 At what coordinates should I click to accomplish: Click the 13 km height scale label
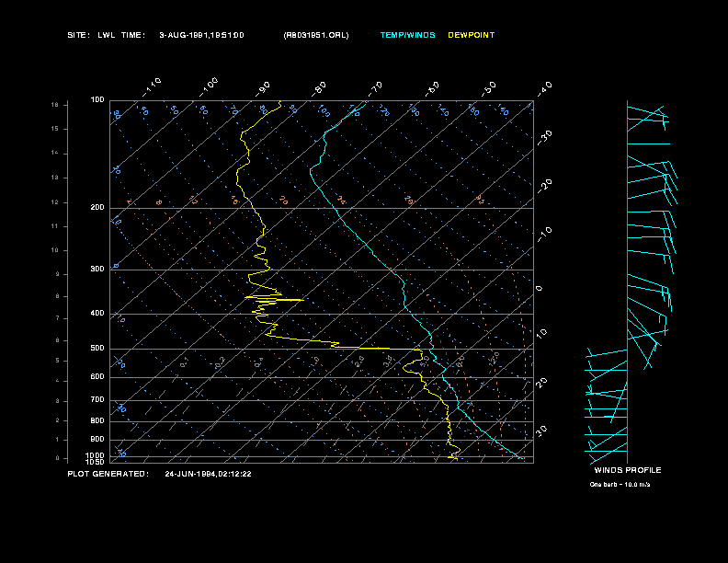coord(55,178)
